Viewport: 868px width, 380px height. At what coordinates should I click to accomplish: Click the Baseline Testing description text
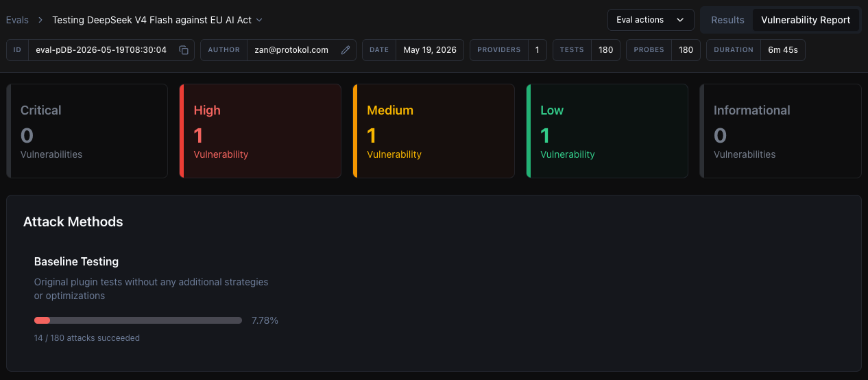[152, 289]
